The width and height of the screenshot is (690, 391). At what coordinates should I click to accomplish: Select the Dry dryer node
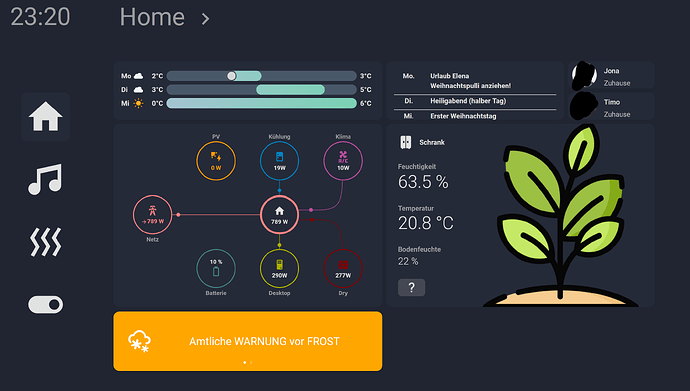(343, 268)
